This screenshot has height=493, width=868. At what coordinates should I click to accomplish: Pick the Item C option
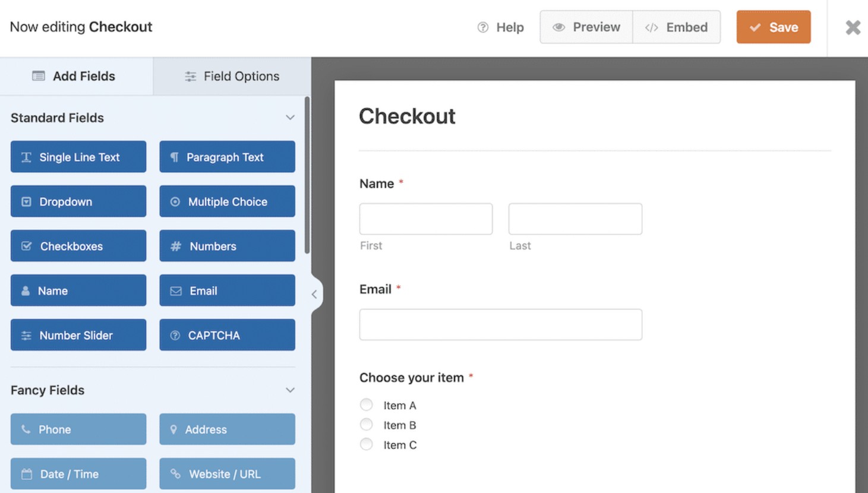(x=366, y=444)
